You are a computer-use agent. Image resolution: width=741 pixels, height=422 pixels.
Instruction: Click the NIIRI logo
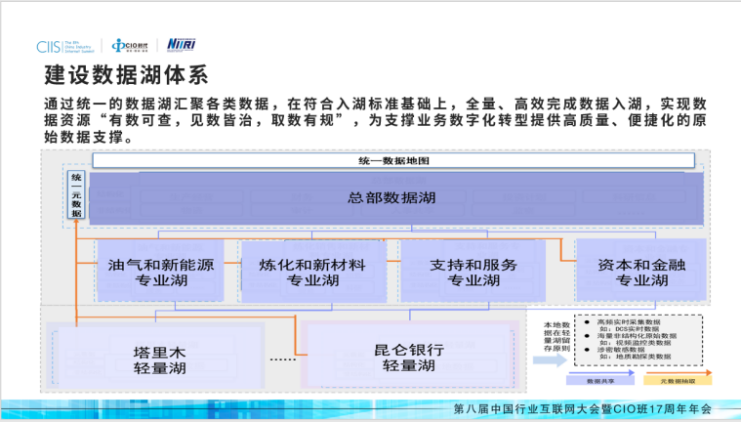coord(181,45)
